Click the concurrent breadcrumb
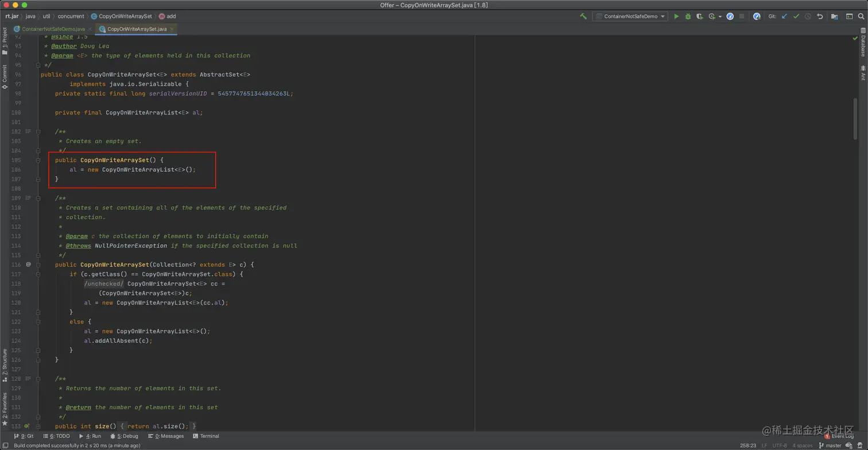This screenshot has height=450, width=868. pos(71,17)
